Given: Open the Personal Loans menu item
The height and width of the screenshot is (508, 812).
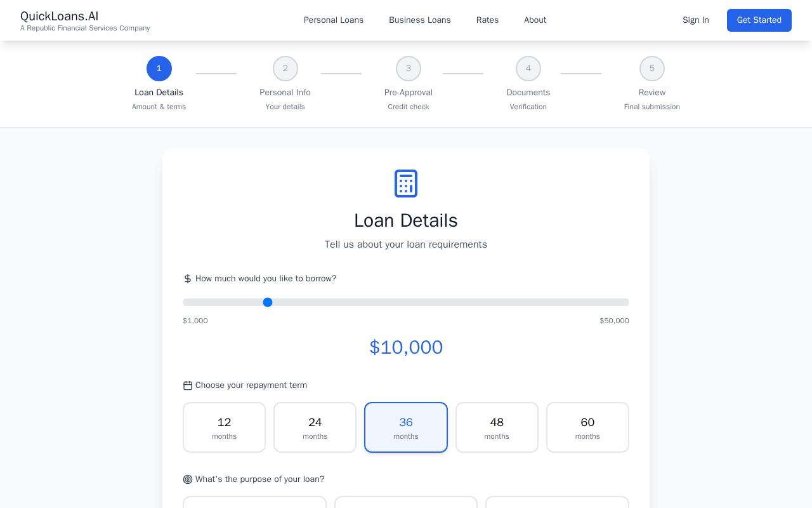Looking at the screenshot, I should 334,20.
